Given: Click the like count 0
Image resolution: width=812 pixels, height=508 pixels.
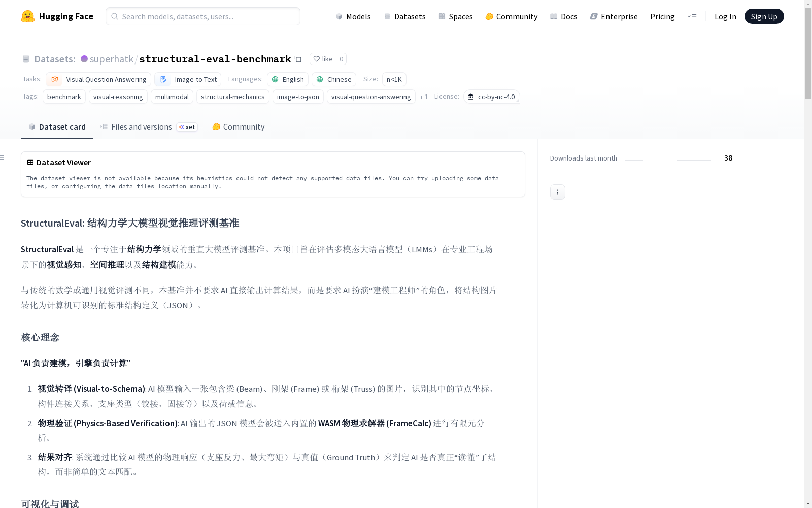Looking at the screenshot, I should click(342, 59).
